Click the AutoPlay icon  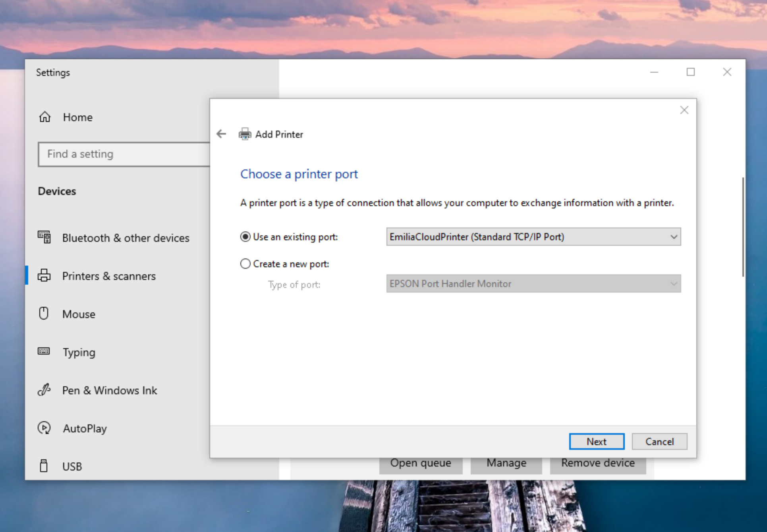(44, 428)
